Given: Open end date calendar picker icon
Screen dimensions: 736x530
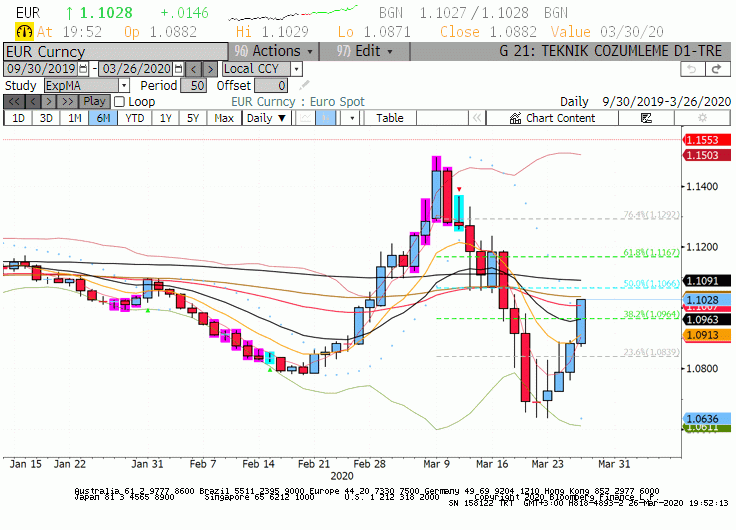Looking at the screenshot, I should click(178, 69).
